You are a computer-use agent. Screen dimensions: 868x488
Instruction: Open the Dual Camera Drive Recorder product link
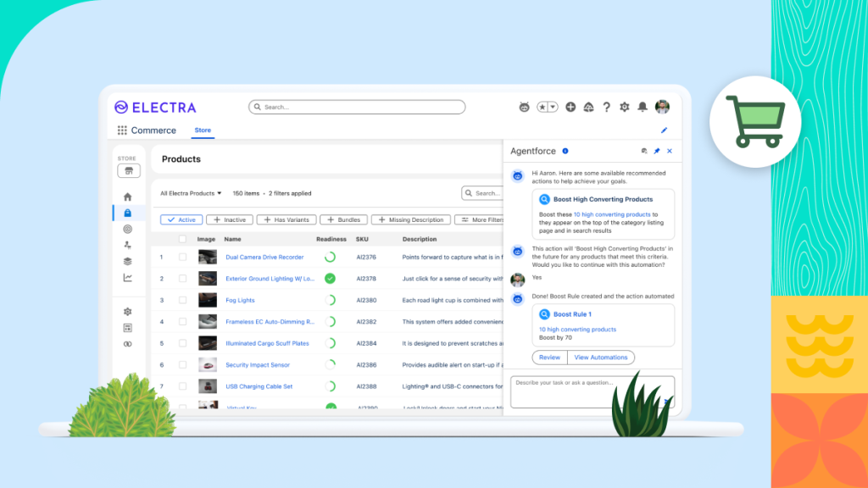(x=264, y=258)
